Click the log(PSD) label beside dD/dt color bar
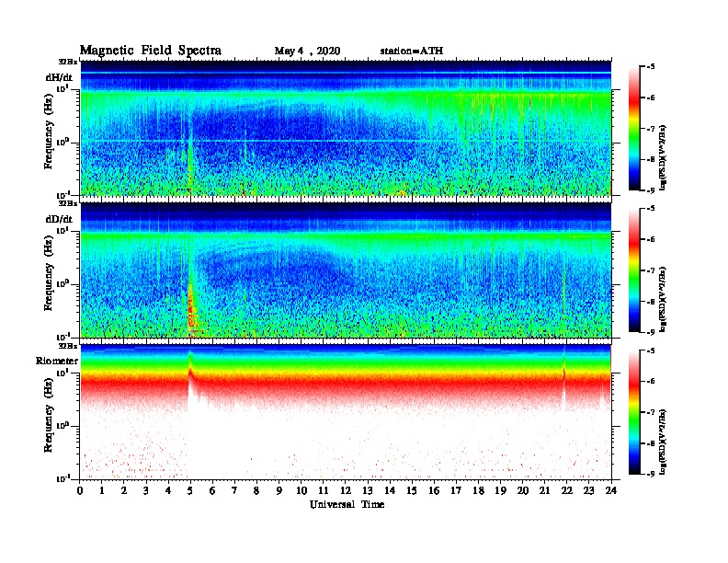 click(x=663, y=299)
